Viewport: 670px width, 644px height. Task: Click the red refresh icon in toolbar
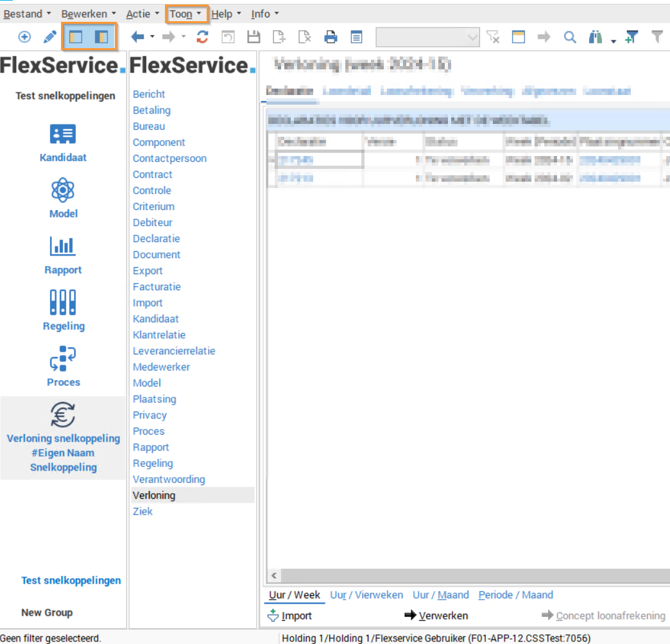click(202, 37)
